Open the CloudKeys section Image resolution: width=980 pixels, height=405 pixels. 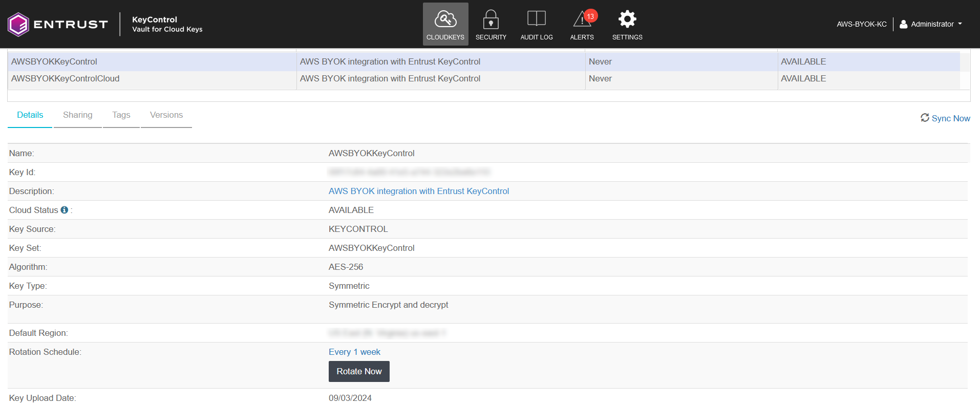[x=445, y=24]
